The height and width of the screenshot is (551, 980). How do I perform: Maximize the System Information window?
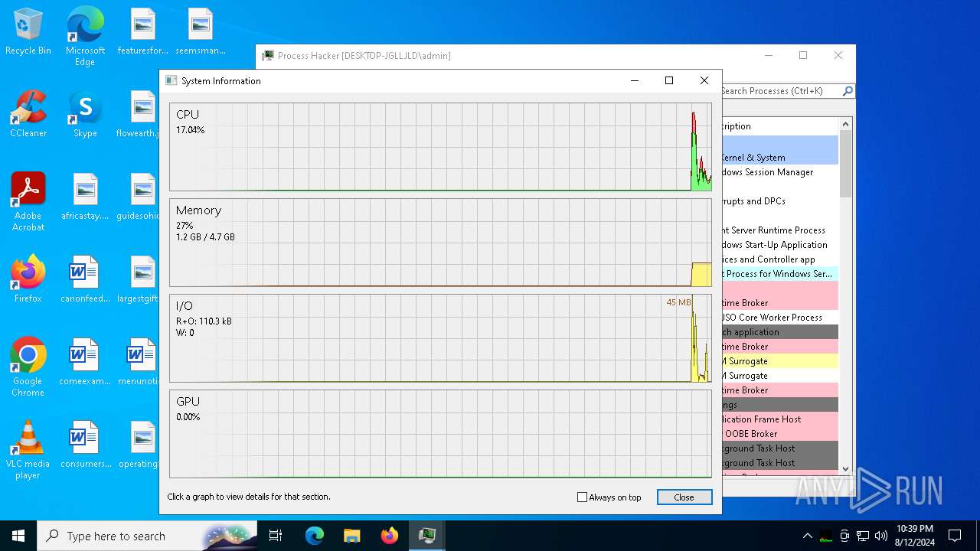(669, 80)
